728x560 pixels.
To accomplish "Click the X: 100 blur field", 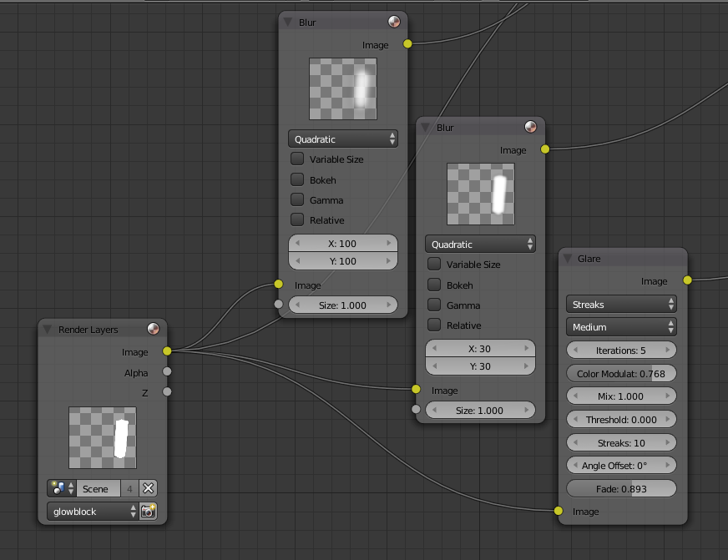I will click(342, 243).
